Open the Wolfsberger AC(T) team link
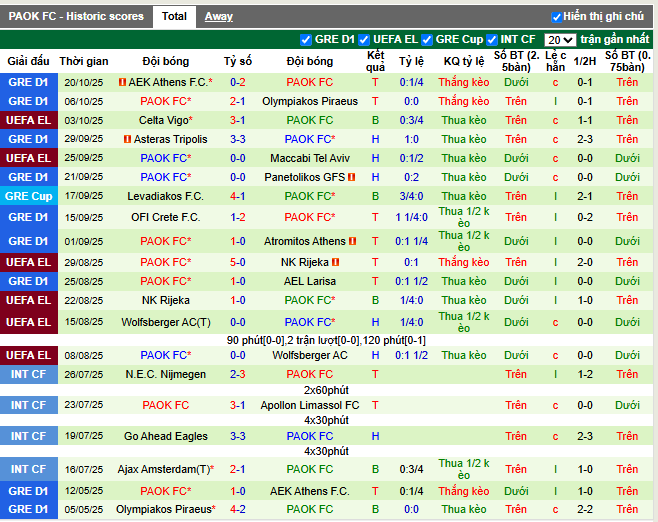Screen dimensions: 658x522 click(x=165, y=322)
